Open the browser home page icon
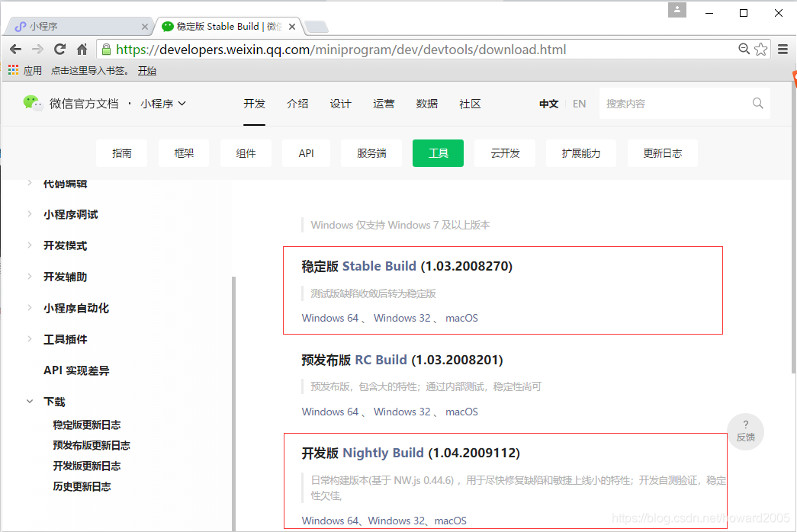 click(82, 50)
